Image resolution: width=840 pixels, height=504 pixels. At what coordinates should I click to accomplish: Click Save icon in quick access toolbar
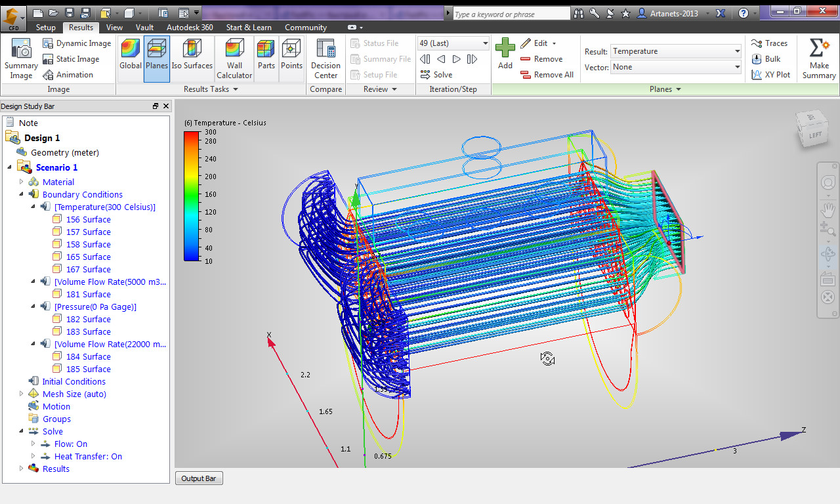click(69, 12)
